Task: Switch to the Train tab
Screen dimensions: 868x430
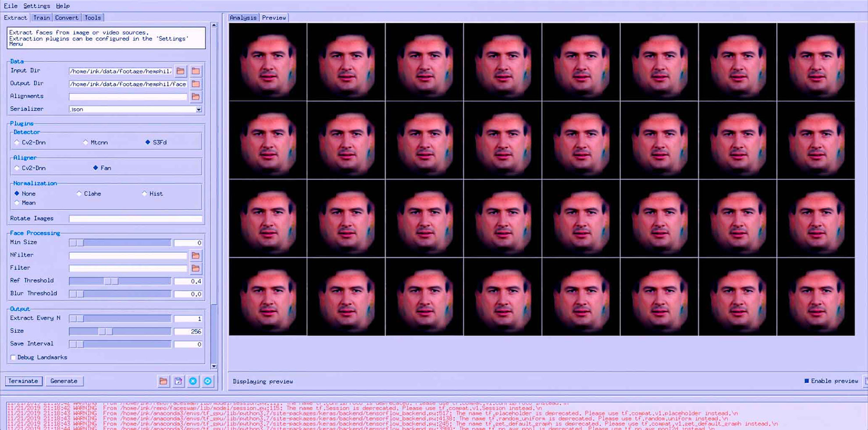Action: coord(42,18)
